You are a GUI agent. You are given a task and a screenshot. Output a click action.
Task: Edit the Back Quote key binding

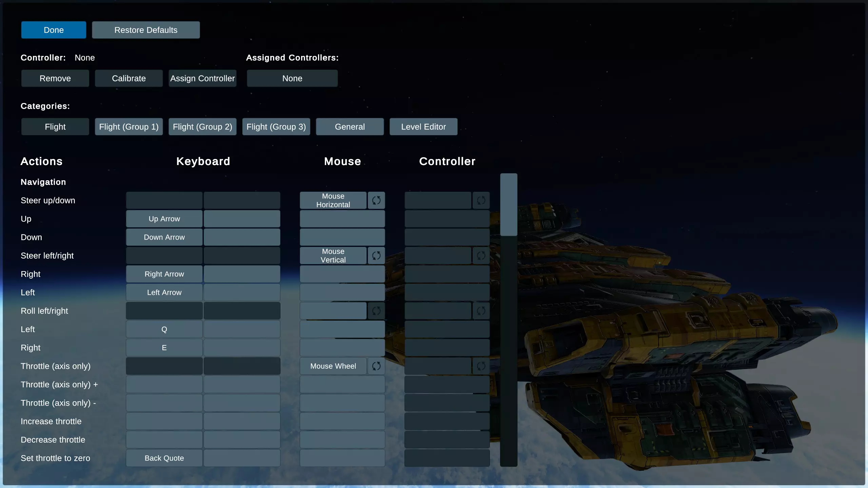[164, 458]
